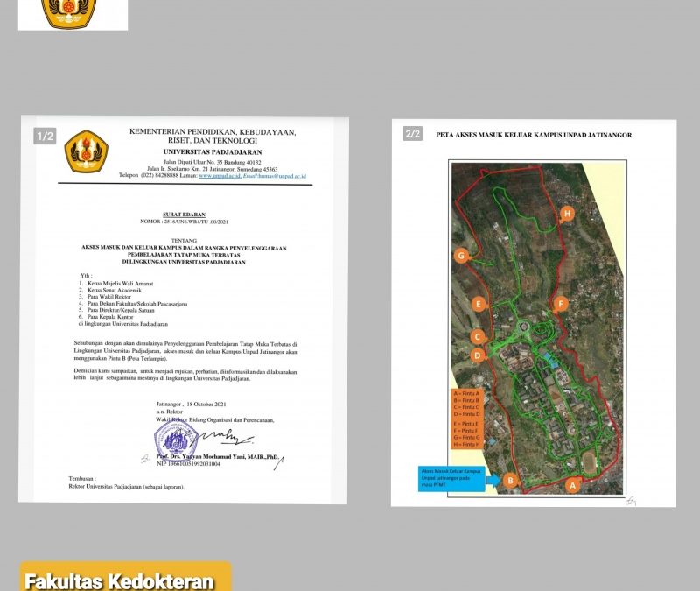The image size is (700, 591).
Task: Click marker F on the right side
Action: tap(561, 303)
